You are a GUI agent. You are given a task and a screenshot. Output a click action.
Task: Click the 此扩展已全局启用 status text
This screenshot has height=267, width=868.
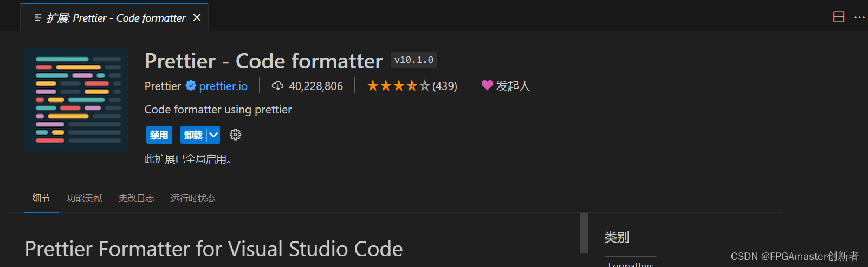[188, 160]
